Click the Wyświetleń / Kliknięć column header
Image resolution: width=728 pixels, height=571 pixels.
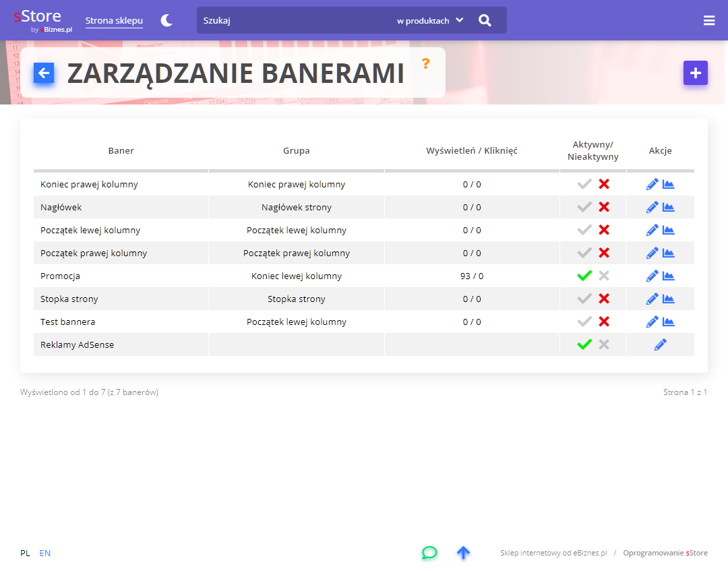(x=472, y=150)
